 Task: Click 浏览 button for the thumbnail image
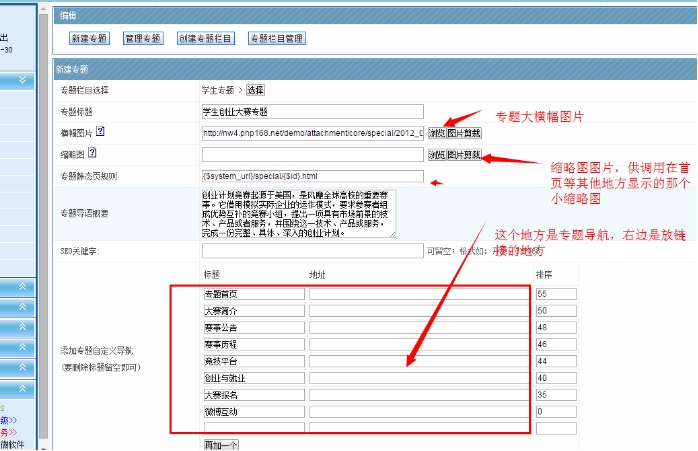pos(436,155)
